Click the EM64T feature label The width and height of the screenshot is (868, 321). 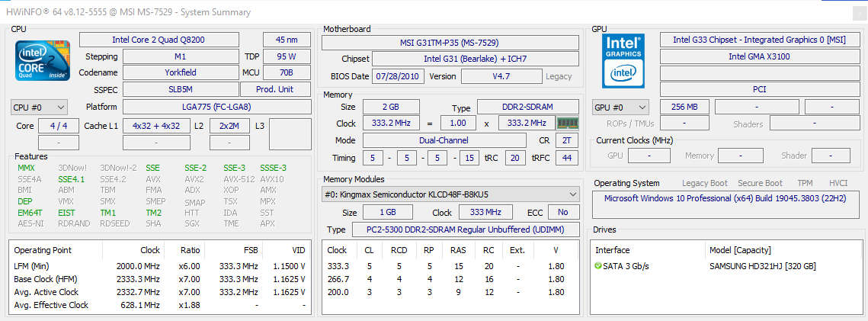(x=29, y=213)
